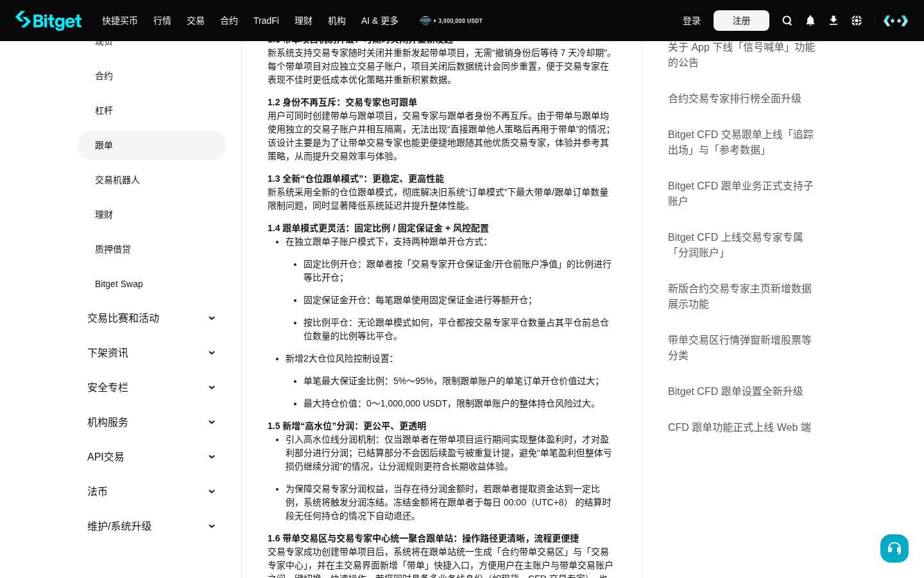Expand 交易比赛和活动 section

[151, 318]
